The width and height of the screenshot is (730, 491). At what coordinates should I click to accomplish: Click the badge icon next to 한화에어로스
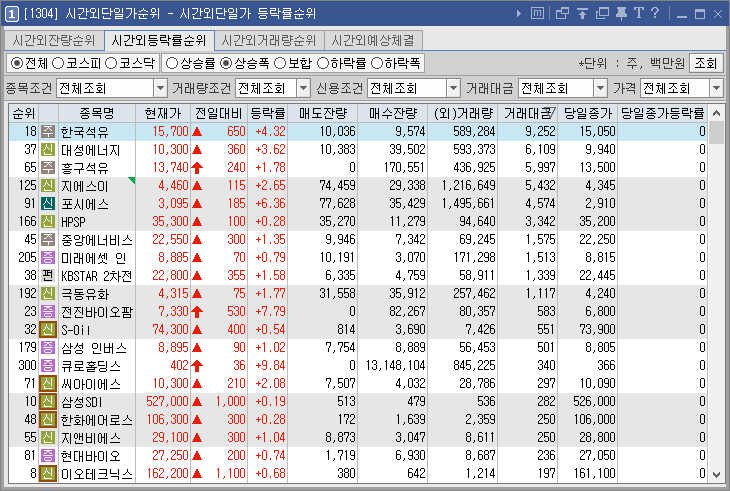point(48,420)
